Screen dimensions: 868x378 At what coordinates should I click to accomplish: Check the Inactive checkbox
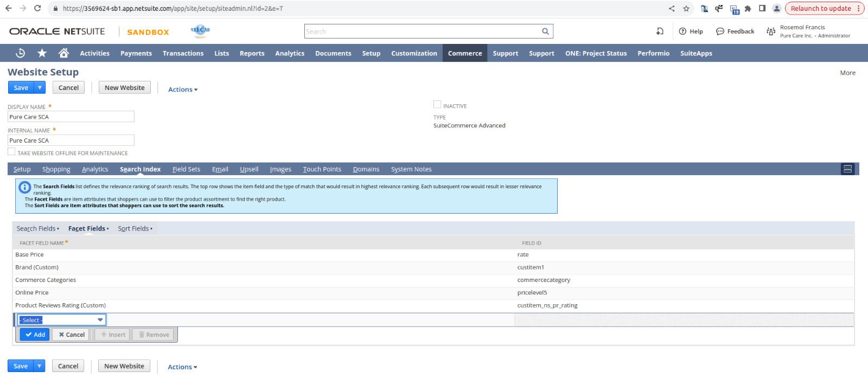tap(437, 105)
